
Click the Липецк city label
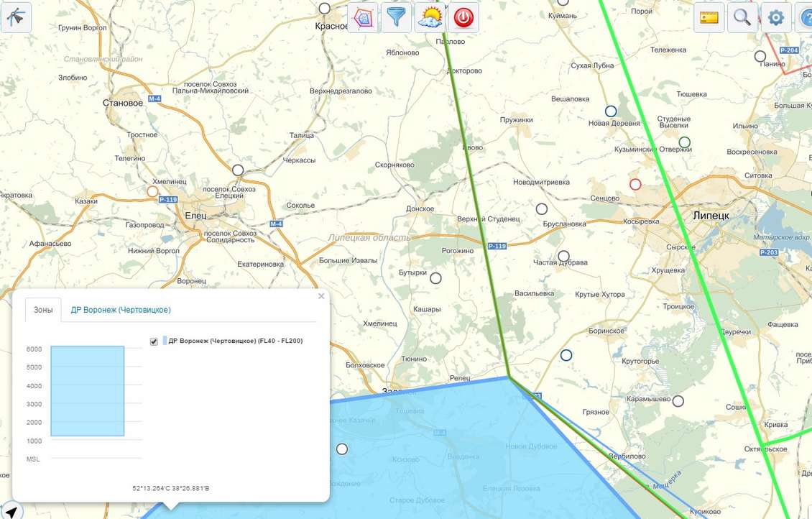pyautogui.click(x=711, y=216)
